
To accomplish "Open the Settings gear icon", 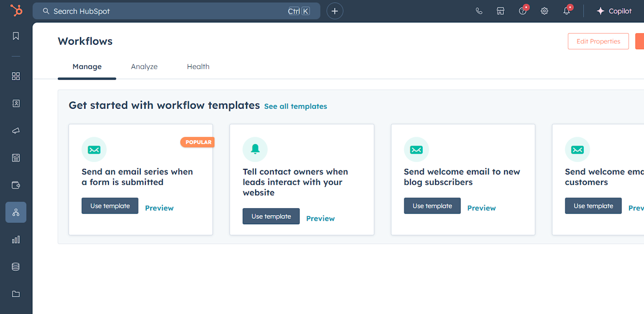I will (545, 11).
